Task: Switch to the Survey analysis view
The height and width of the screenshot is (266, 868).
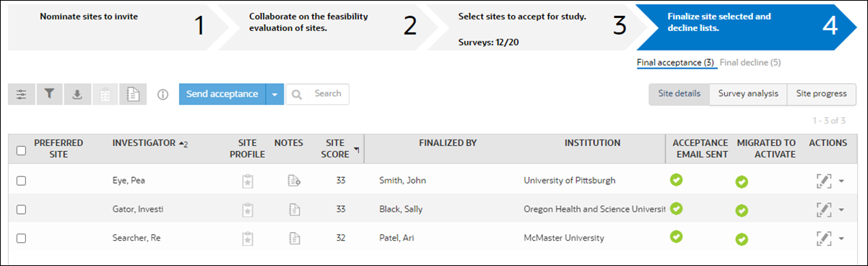Action: 748,94
